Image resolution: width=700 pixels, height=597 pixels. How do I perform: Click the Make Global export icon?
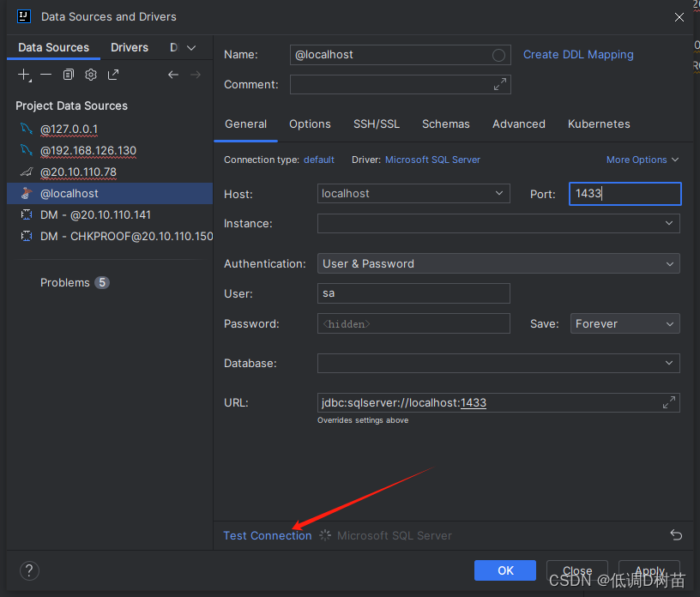(113, 75)
